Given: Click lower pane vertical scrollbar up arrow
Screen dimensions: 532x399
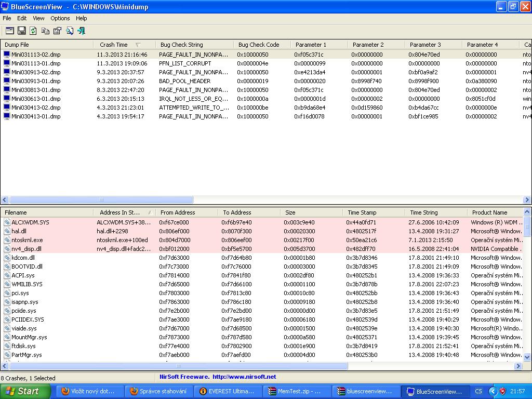Looking at the screenshot, I should click(x=527, y=212).
